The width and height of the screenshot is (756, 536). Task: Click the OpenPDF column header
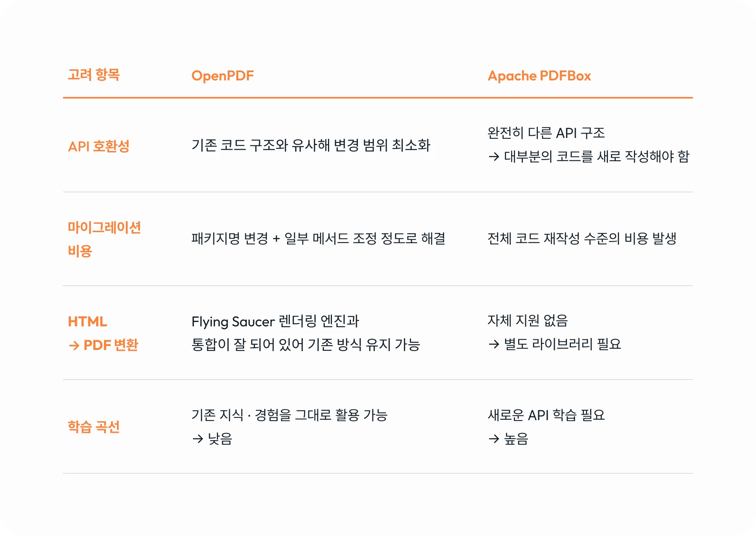(222, 76)
